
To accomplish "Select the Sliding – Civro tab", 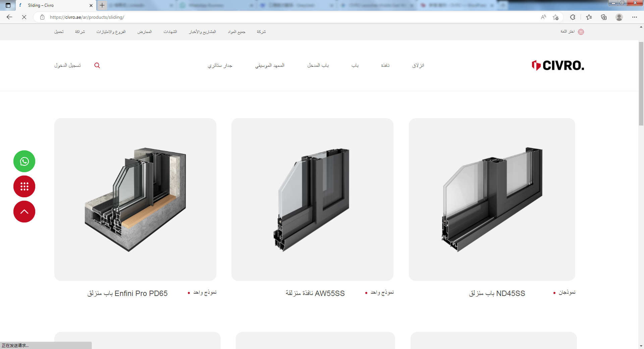I will click(55, 5).
